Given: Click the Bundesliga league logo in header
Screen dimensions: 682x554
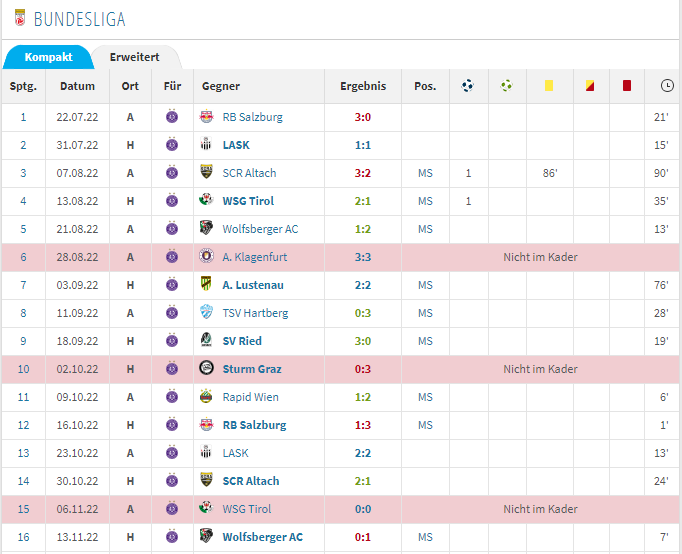Looking at the screenshot, I should 17,19.
